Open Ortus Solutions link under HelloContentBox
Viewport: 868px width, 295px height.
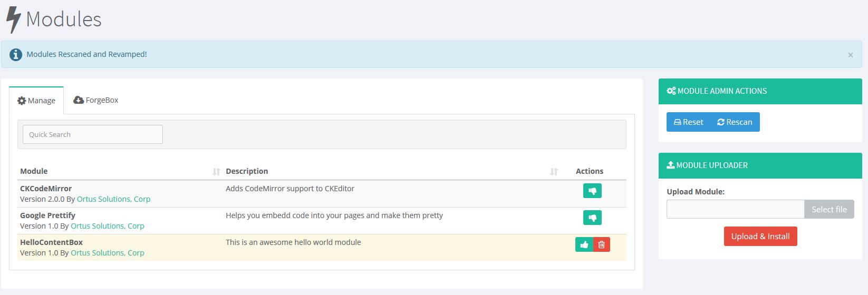[x=107, y=253]
